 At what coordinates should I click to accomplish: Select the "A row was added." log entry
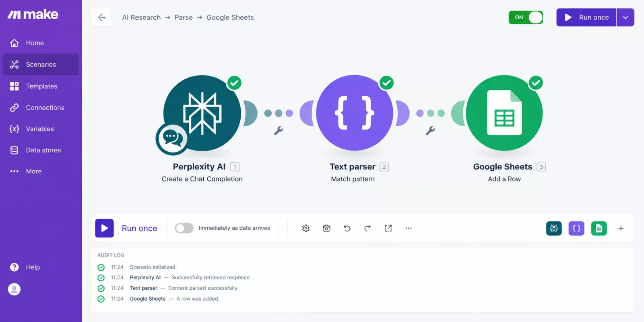pyautogui.click(x=198, y=299)
